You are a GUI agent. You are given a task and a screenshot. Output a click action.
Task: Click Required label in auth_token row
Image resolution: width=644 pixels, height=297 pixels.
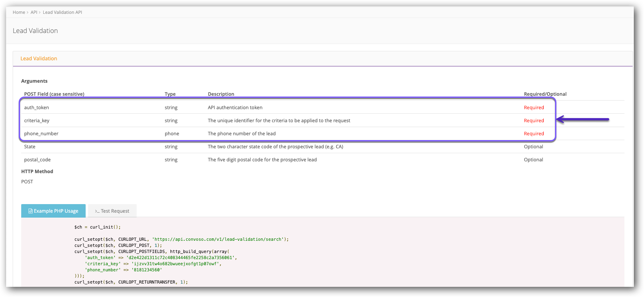pos(534,108)
